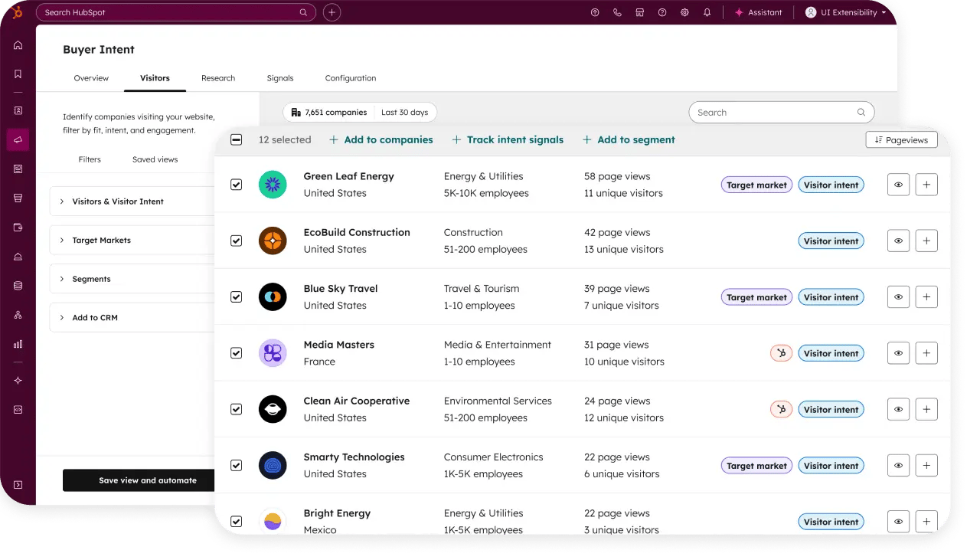Open the contacts icon in the sidebar
This screenshot has width=980, height=560.
(x=18, y=110)
